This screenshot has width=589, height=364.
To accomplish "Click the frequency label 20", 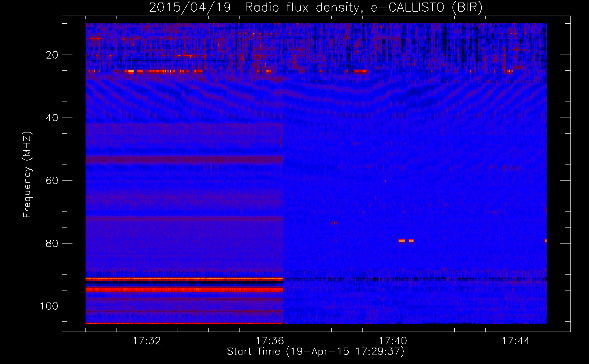I will [52, 55].
